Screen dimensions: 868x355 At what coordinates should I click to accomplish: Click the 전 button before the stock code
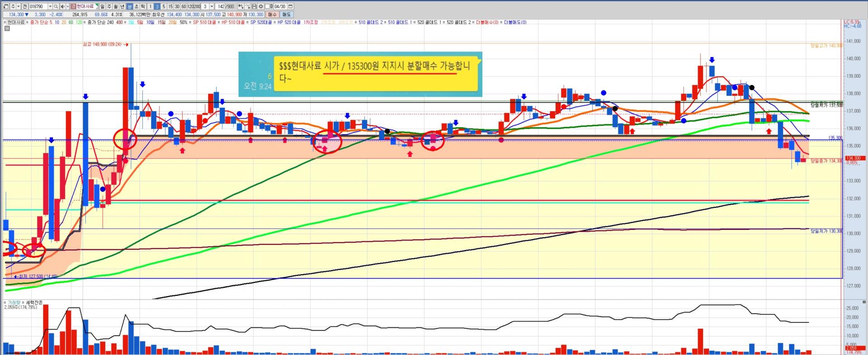tap(25, 7)
